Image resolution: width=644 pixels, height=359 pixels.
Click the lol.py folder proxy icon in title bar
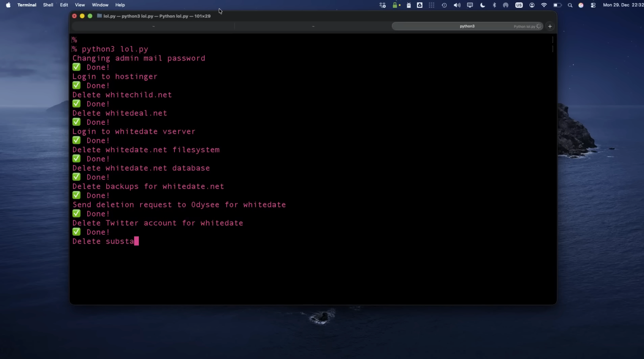click(99, 16)
